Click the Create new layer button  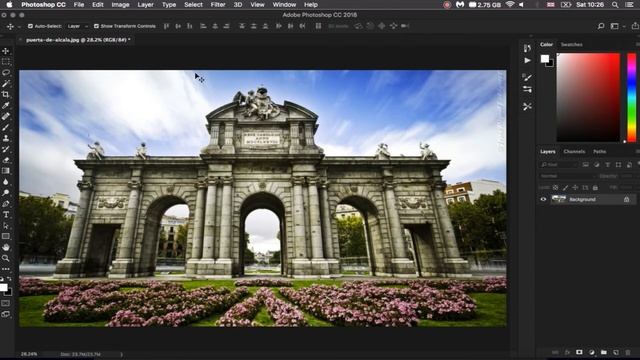click(616, 352)
